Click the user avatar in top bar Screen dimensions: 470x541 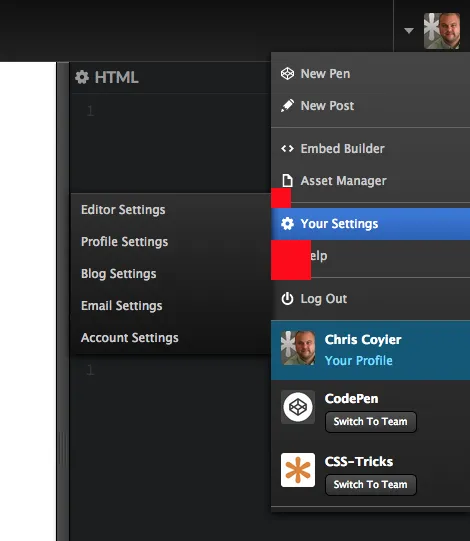click(442, 31)
